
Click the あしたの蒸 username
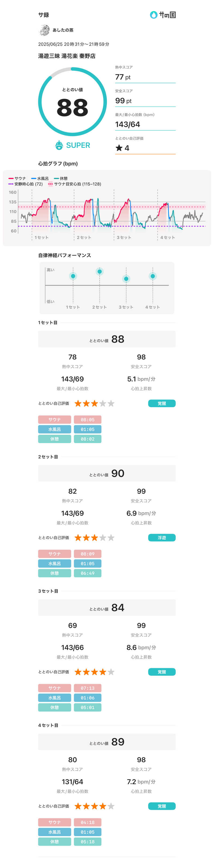coord(63,30)
